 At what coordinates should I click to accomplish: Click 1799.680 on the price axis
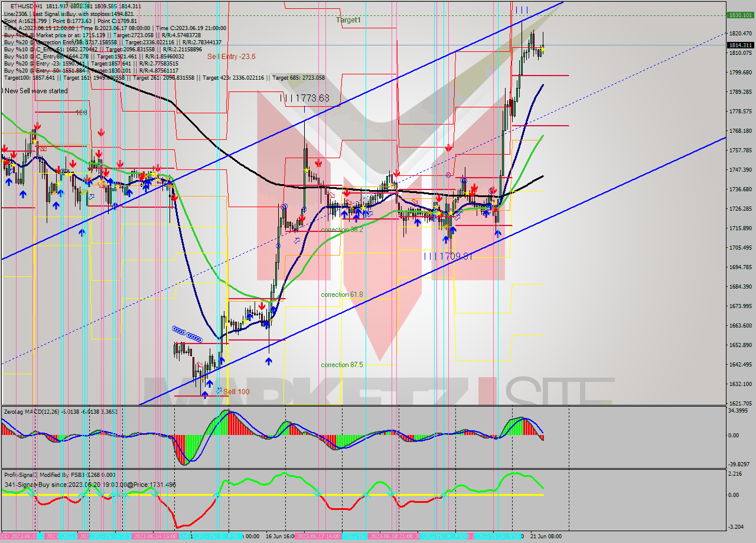741,73
